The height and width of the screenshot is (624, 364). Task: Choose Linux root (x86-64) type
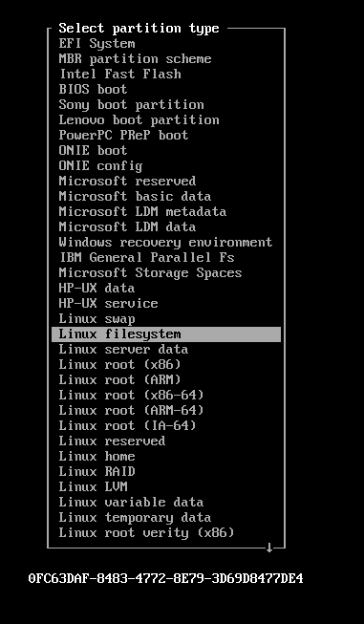point(131,396)
